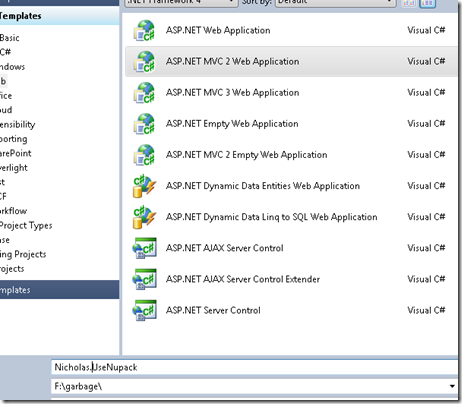Select ASP.NET Server Control template name
This screenshot has width=462, height=404.
213,310
